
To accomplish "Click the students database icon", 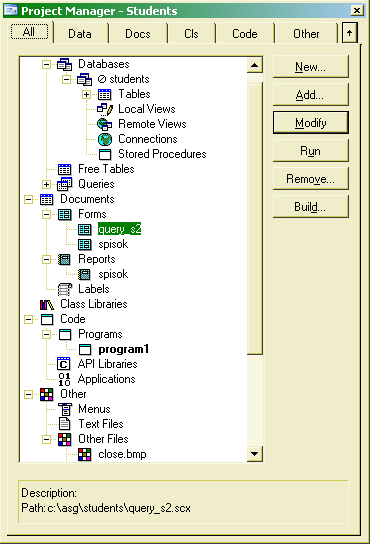I will pyautogui.click(x=84, y=79).
